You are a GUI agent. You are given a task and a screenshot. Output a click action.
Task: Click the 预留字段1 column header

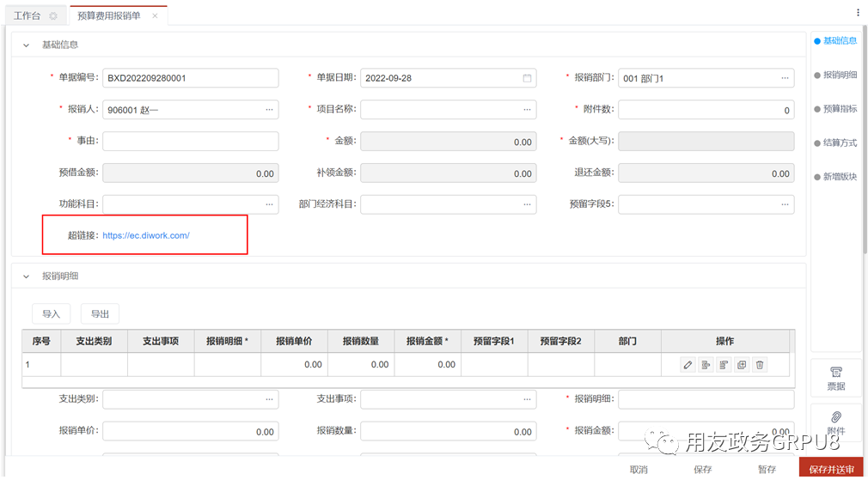pyautogui.click(x=494, y=341)
